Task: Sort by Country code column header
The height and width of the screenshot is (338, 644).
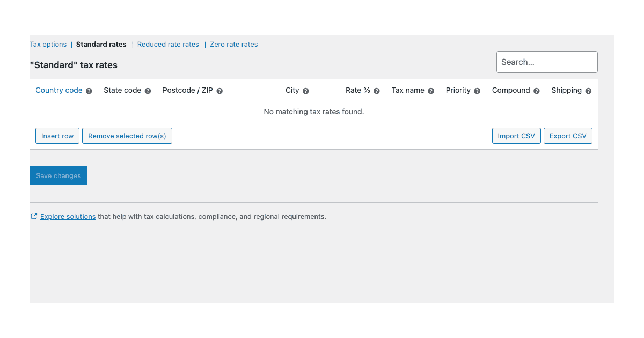Action: point(59,90)
